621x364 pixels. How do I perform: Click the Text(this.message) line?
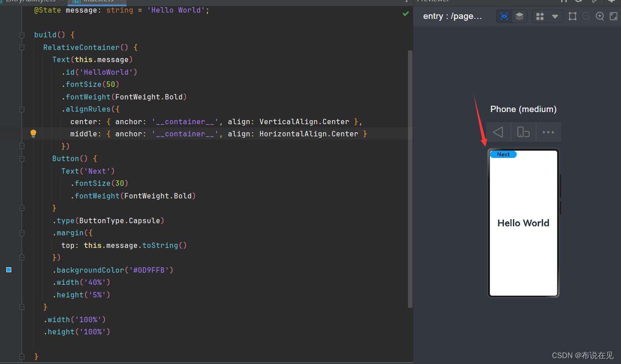[93, 59]
